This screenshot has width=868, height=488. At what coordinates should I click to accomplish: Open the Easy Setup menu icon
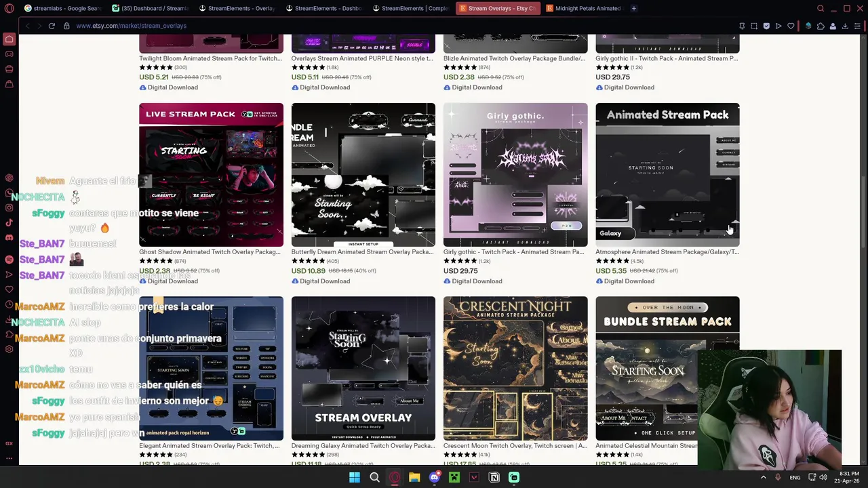[x=858, y=26]
